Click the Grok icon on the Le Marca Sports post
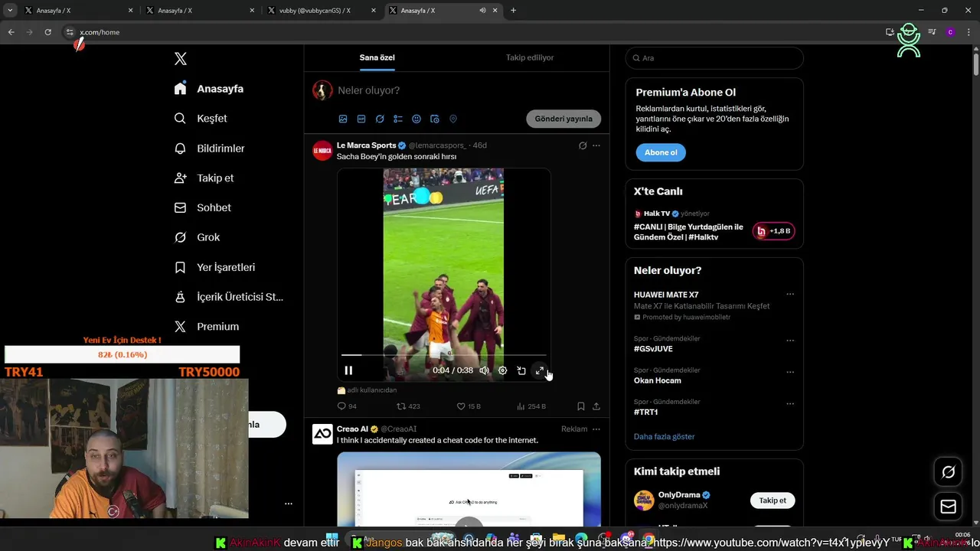980x551 pixels. (583, 145)
